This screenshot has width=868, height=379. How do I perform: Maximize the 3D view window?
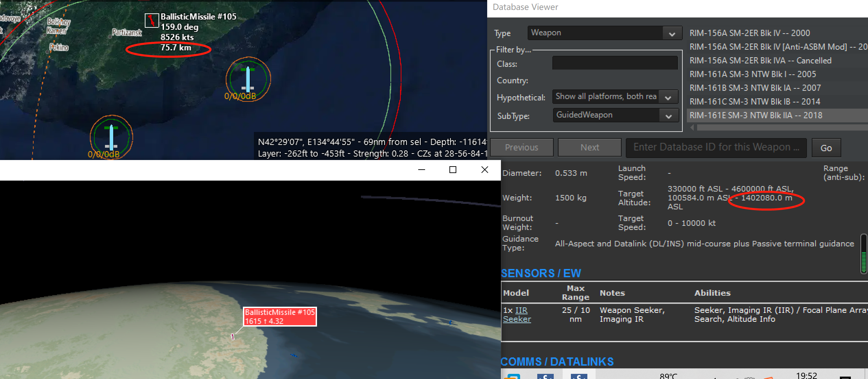click(x=453, y=170)
